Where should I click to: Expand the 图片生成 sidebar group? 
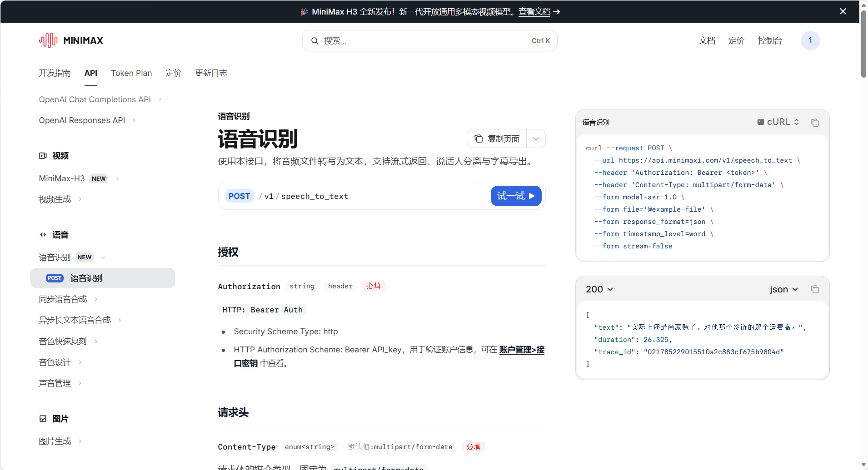[80, 441]
